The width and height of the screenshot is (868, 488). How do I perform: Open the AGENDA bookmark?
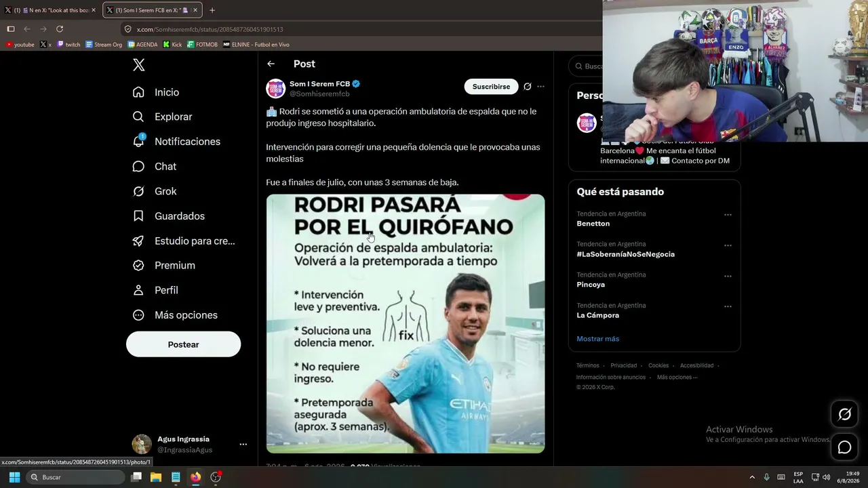pos(142,45)
